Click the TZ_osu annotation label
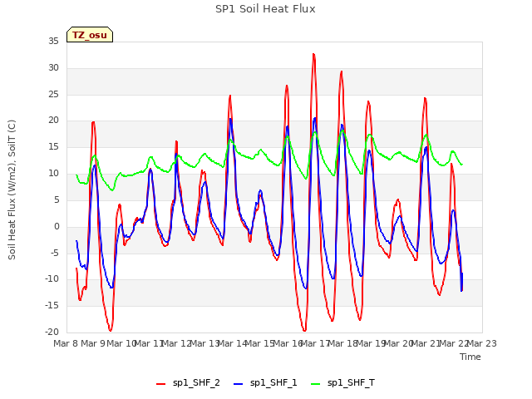Image resolution: width=532 pixels, height=399 pixels. [90, 35]
